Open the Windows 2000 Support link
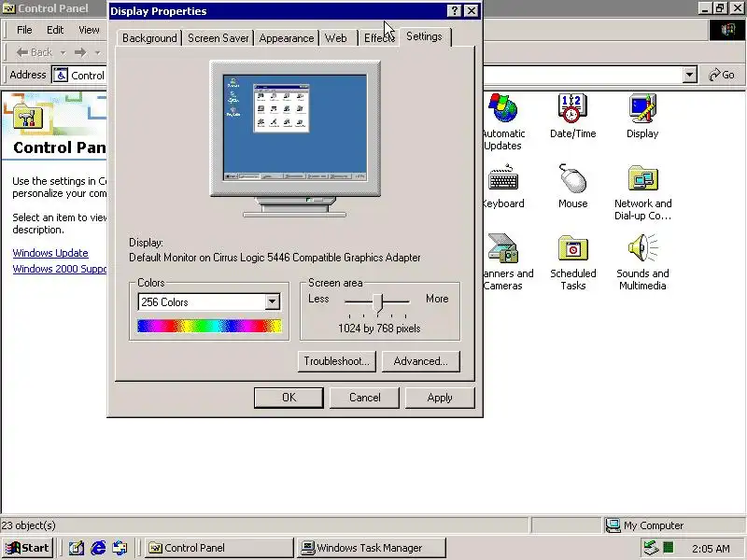Image resolution: width=747 pixels, height=560 pixels. pos(60,269)
